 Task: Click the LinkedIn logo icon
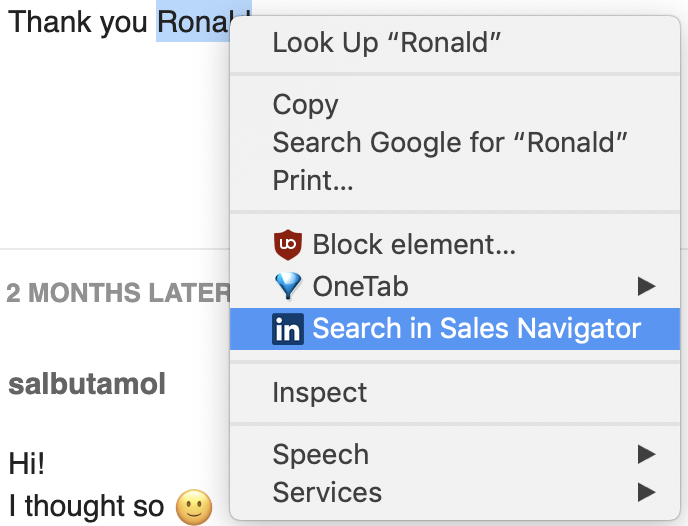click(288, 329)
